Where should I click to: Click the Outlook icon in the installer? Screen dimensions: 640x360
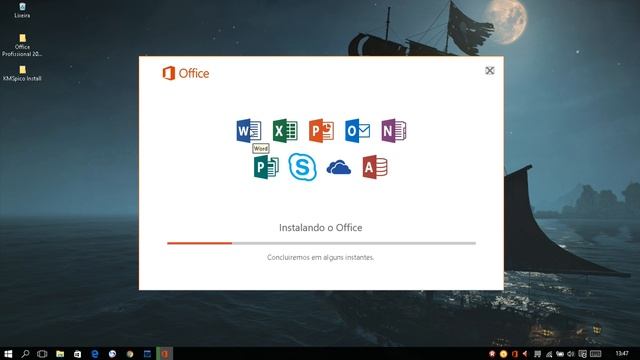tap(358, 131)
